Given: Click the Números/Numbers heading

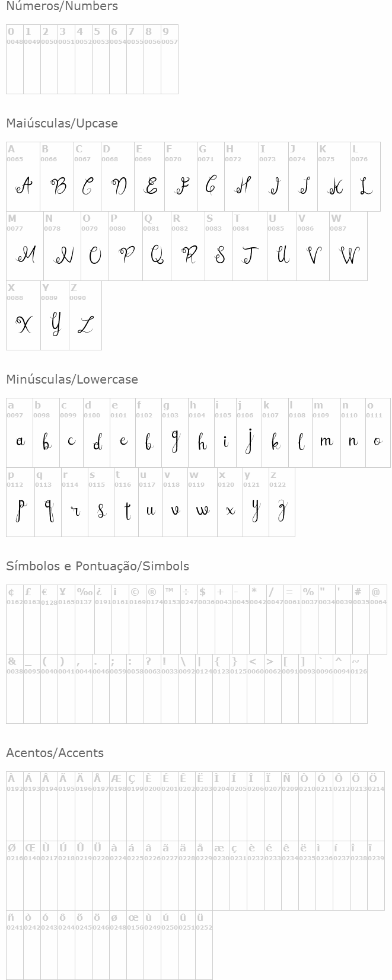Looking at the screenshot, I should point(62,7).
